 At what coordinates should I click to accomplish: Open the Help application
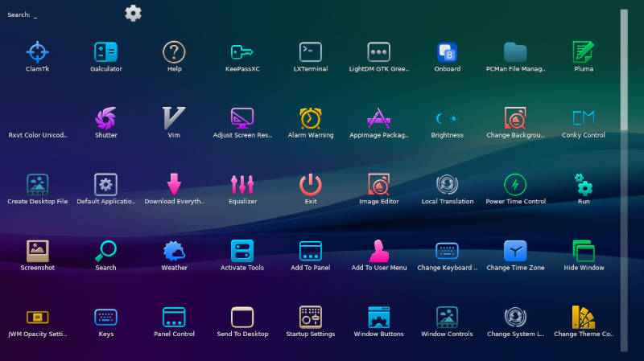pyautogui.click(x=174, y=52)
